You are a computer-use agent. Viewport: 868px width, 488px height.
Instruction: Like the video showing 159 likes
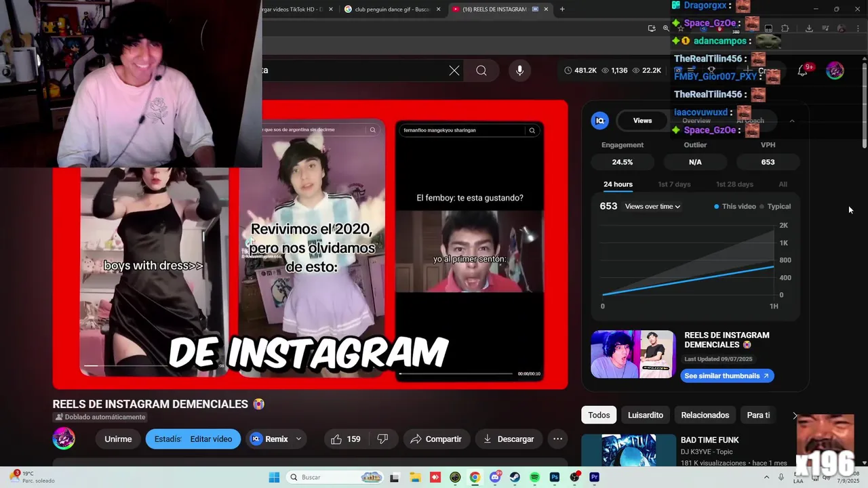345,439
